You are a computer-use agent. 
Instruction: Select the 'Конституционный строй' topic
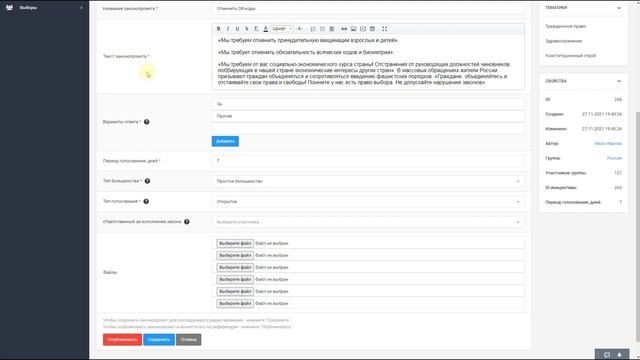[x=571, y=56]
